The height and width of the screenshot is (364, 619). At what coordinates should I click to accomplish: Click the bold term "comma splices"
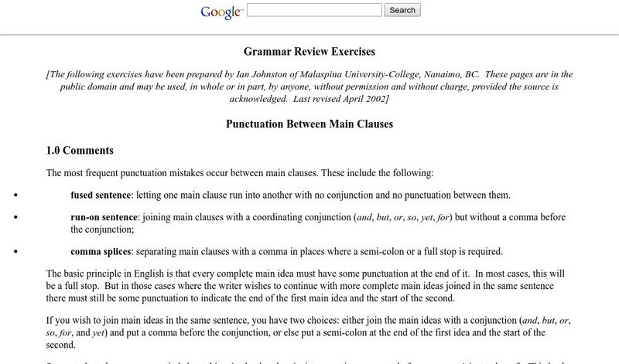[x=101, y=251]
